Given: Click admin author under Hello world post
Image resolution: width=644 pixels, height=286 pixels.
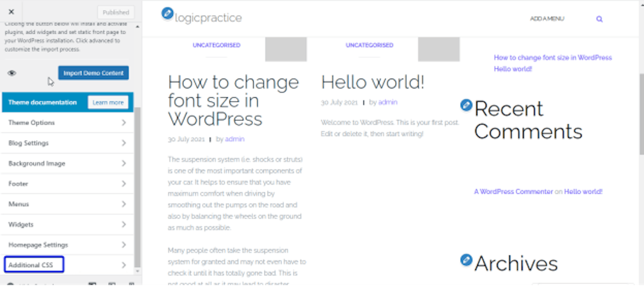Looking at the screenshot, I should tap(388, 102).
